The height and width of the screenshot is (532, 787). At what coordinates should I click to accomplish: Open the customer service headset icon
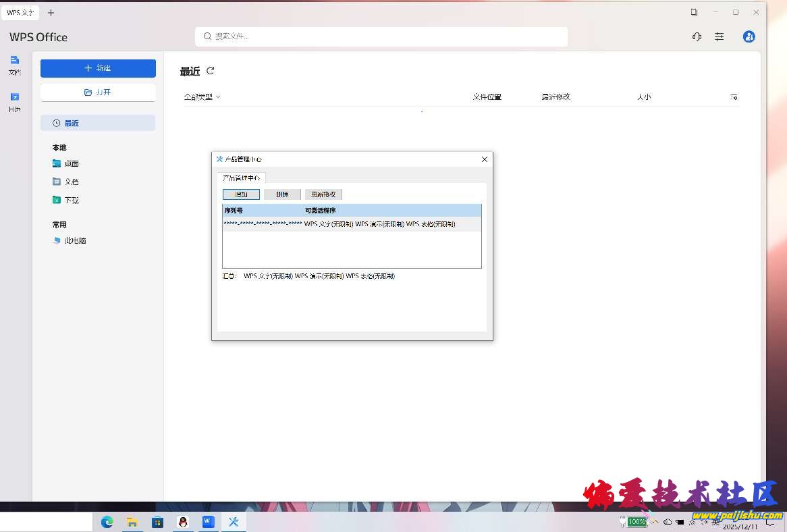click(x=697, y=37)
